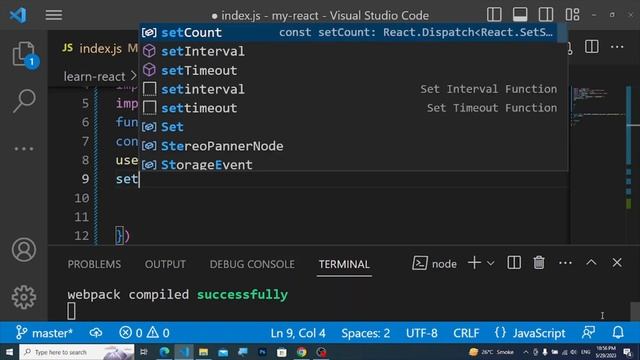Click the closing brace on line 12

tap(119, 236)
